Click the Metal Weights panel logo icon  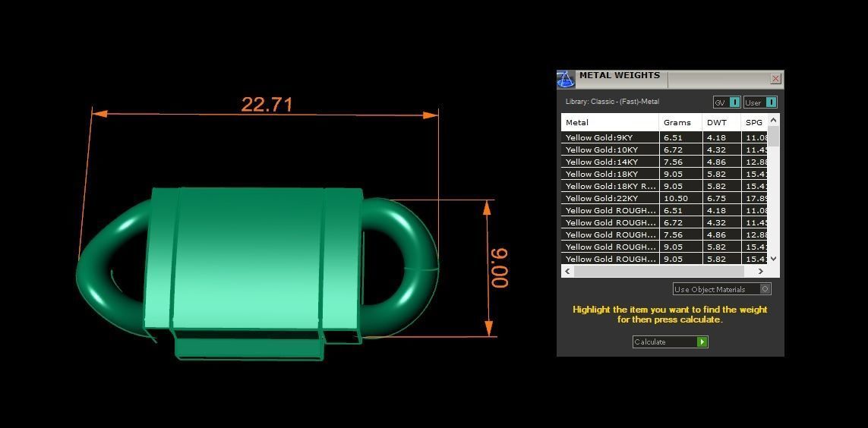click(x=566, y=79)
